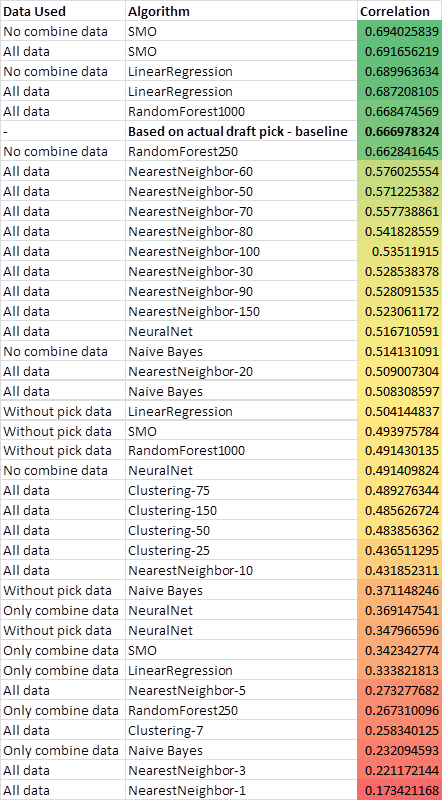
Task: Select the Correlation column header cell
Action: (x=400, y=11)
